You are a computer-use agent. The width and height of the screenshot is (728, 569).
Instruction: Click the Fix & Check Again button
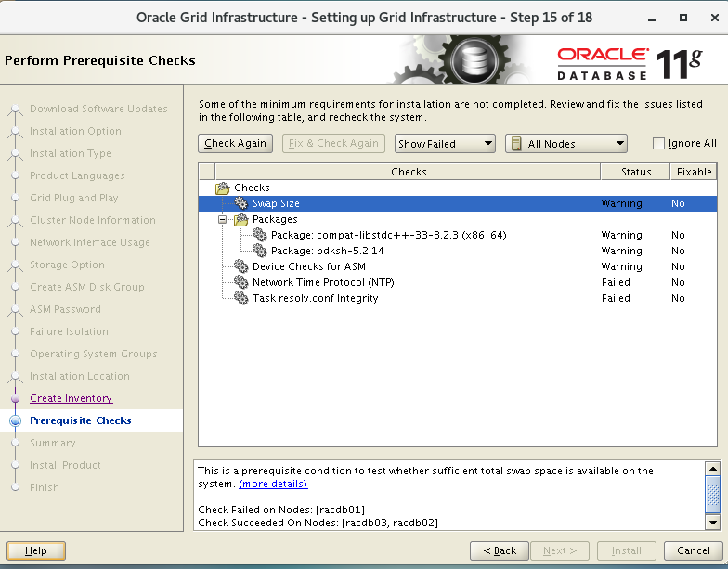point(333,143)
